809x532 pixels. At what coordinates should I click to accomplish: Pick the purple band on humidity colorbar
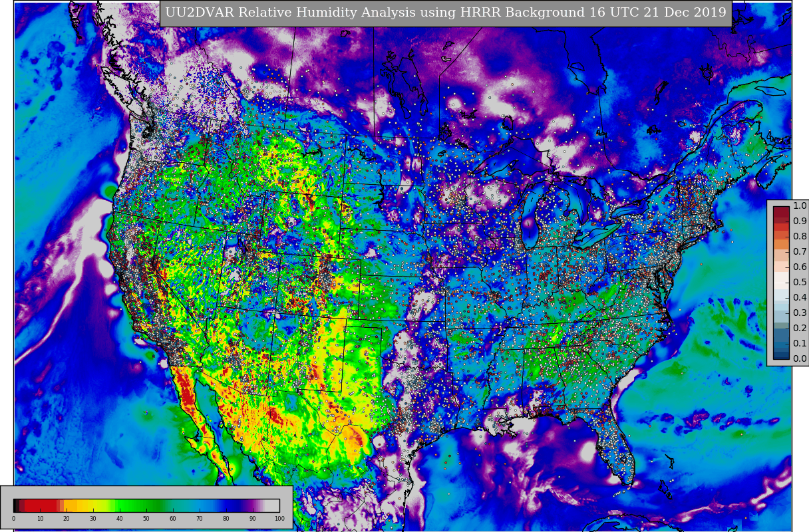coord(251,505)
